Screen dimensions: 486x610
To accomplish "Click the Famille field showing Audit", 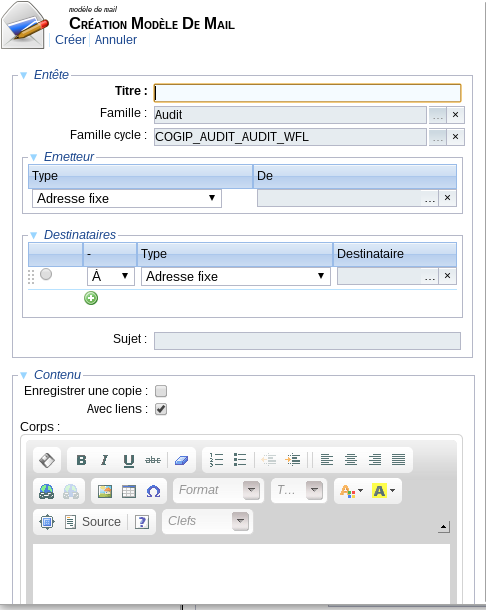I will [x=290, y=115].
